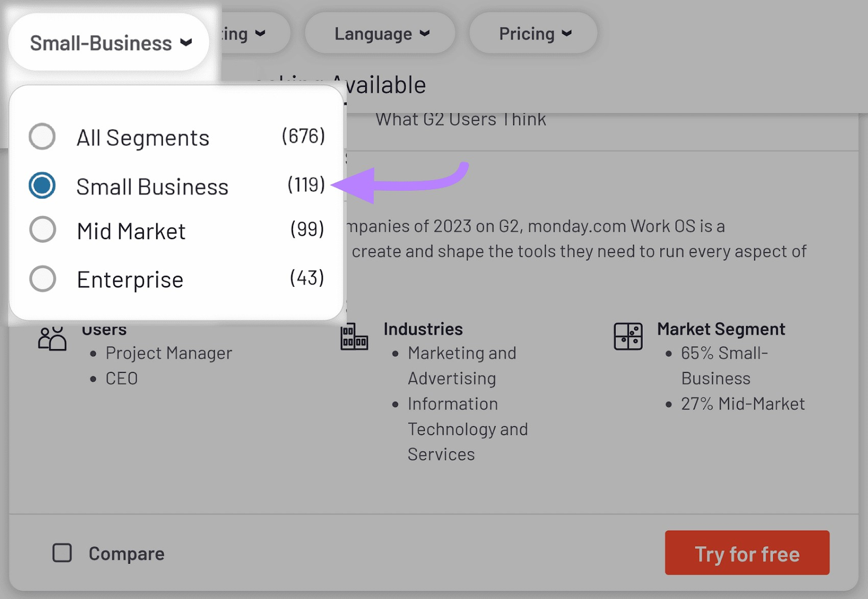868x599 pixels.
Task: Click the 'Project Manager' user entry
Action: click(x=169, y=353)
